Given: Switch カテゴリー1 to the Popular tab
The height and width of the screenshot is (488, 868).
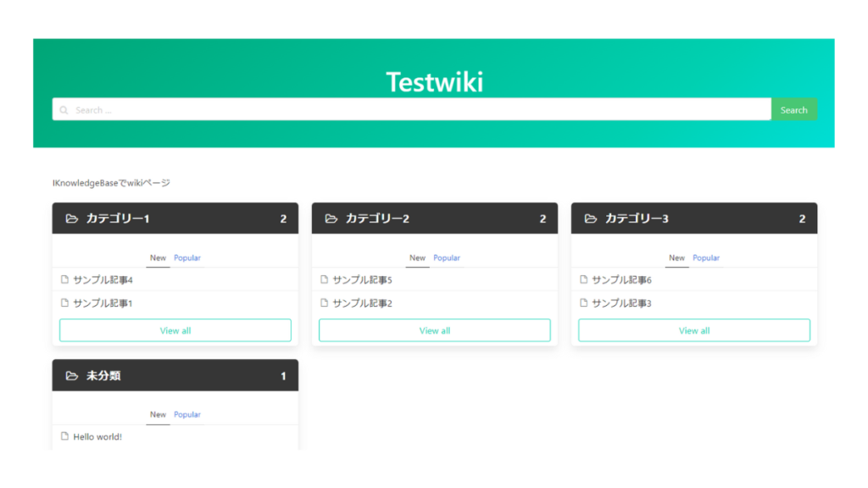Looking at the screenshot, I should click(x=187, y=258).
